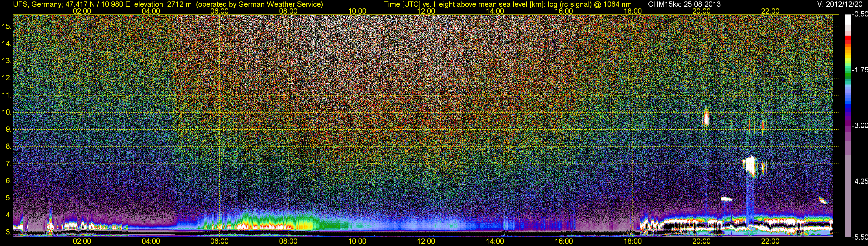
Task: Click the color scale value "-4.25"
Action: coord(860,181)
